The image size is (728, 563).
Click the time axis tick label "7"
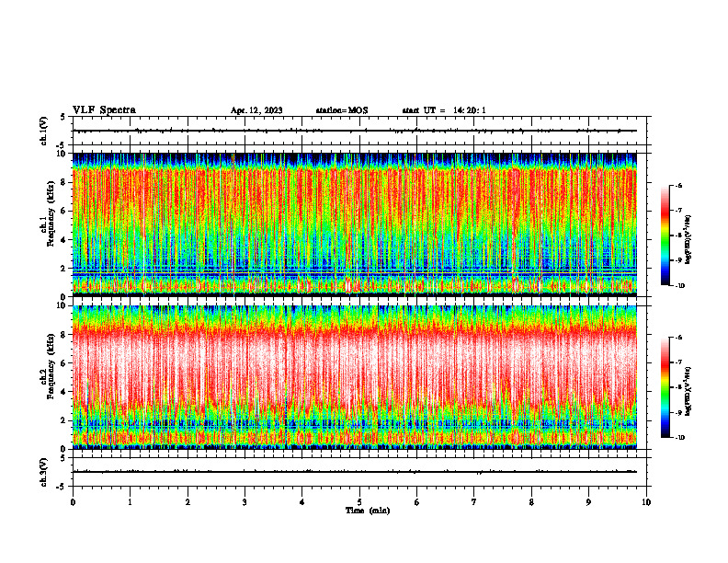474,502
